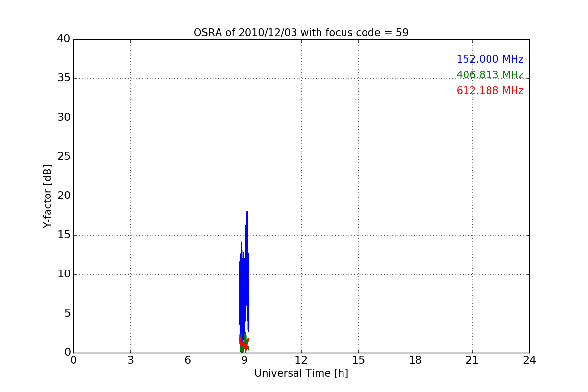Click the x-axis tick label 18
Image resolution: width=588 pixels, height=392 pixels.
coord(416,360)
